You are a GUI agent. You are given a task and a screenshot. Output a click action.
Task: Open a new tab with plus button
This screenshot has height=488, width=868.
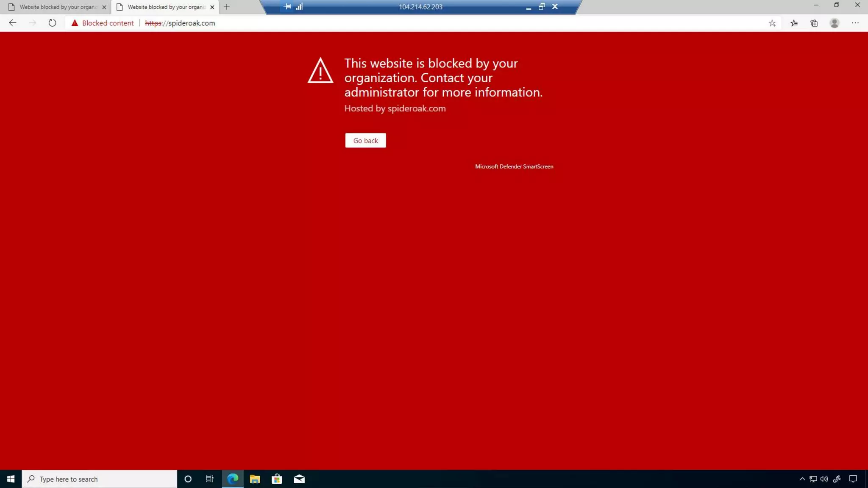(227, 7)
